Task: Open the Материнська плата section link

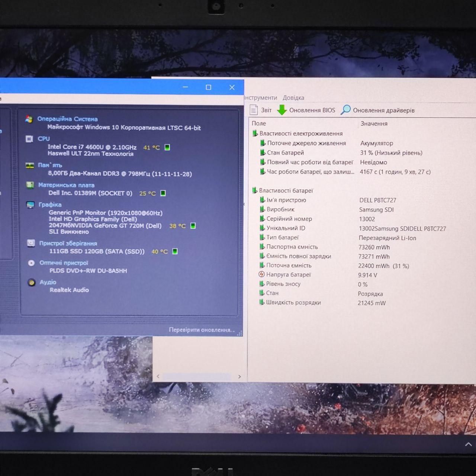Action: click(66, 185)
